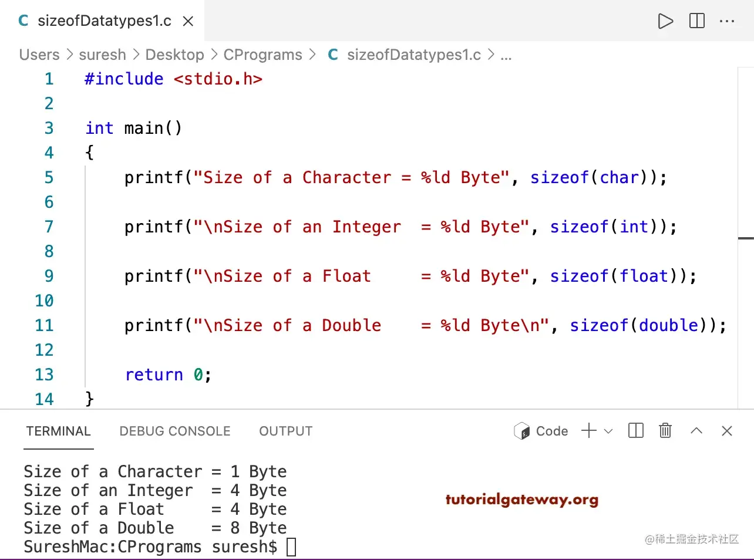Create a new terminal with the plus icon

coord(588,431)
